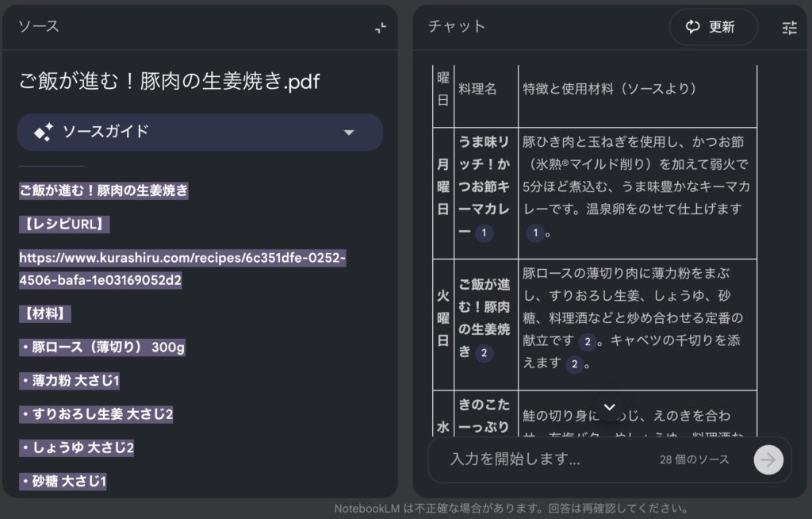Open chat settings sliders icon
Screen dimensions: 812x519
789,28
